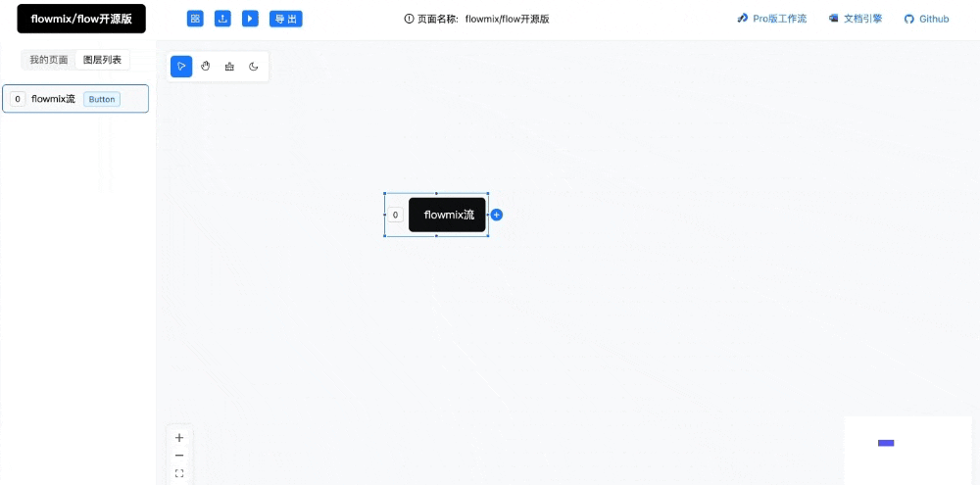This screenshot has height=485, width=980.
Task: Click the Button tag in layer list
Action: [102, 99]
